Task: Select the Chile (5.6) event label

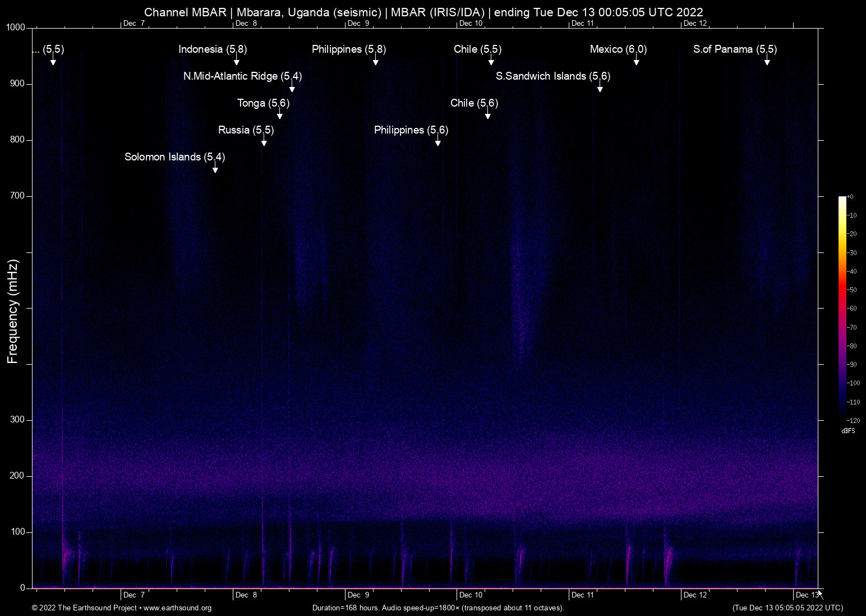Action: point(474,103)
